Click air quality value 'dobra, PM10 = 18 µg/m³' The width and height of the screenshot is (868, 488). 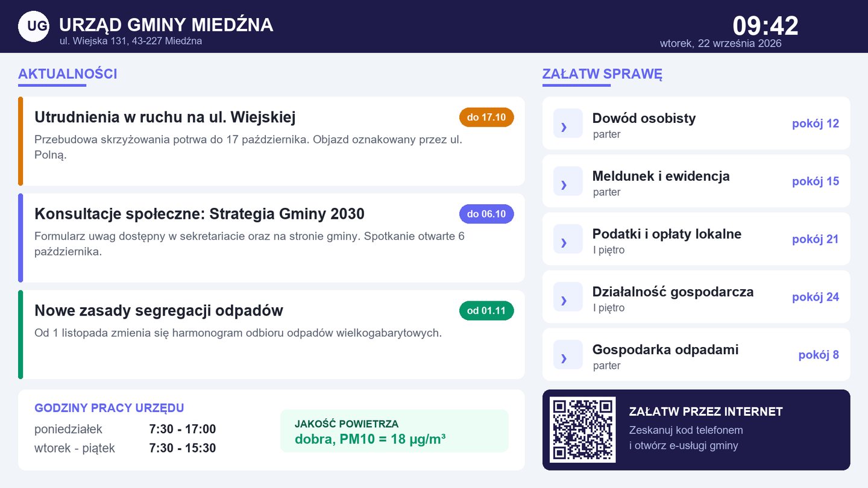click(370, 439)
